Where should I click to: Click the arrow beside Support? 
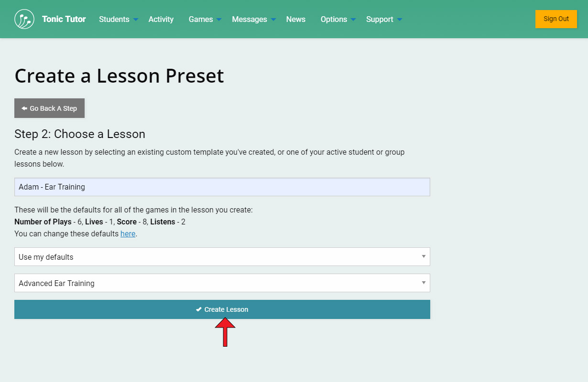pyautogui.click(x=400, y=20)
